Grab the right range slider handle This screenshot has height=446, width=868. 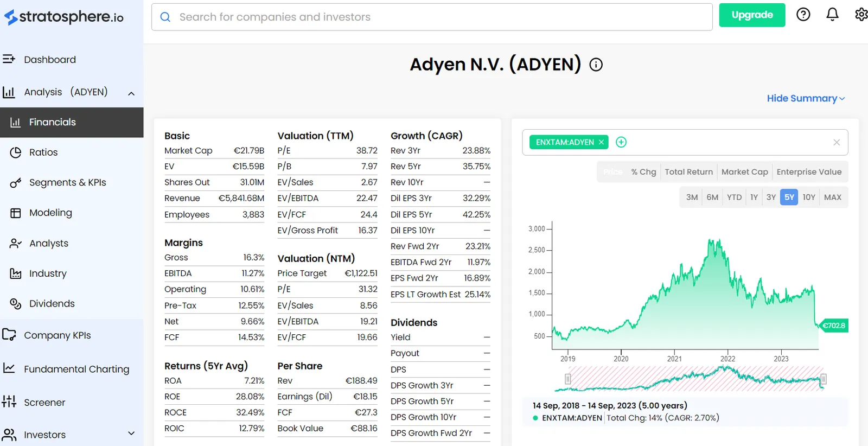point(823,379)
